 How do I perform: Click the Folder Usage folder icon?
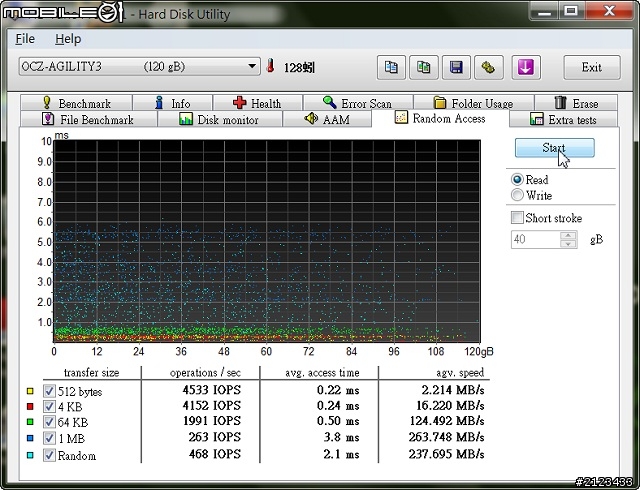pyautogui.click(x=440, y=102)
